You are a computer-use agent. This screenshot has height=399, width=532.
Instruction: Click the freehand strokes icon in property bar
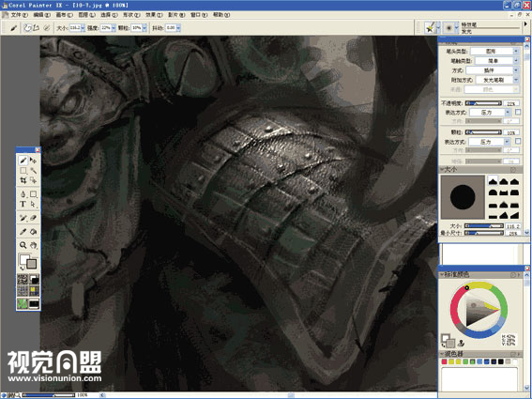click(27, 28)
